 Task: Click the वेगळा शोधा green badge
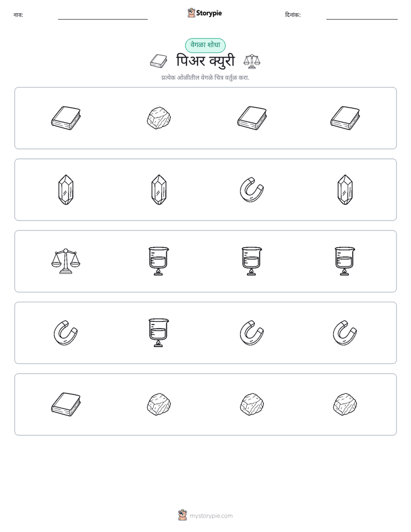click(x=205, y=45)
